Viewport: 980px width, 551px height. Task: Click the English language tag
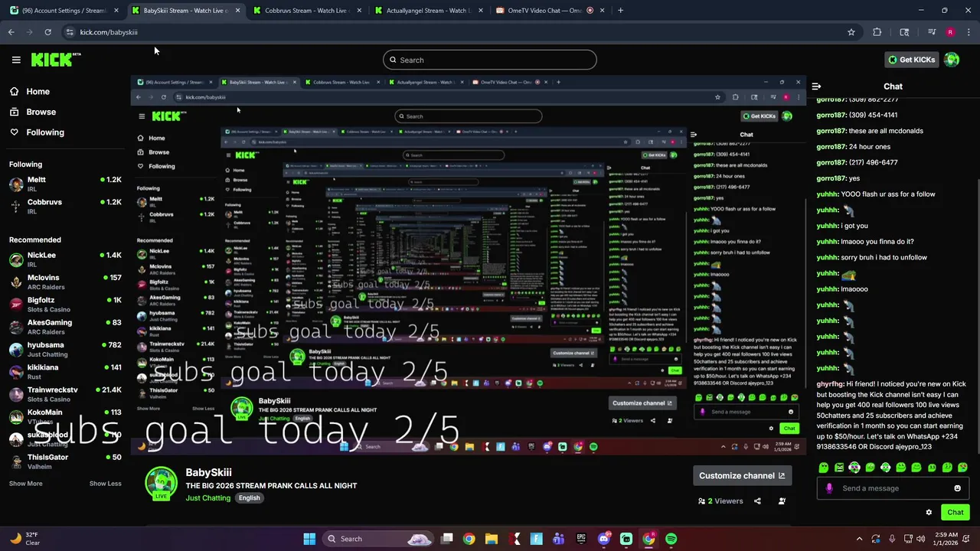(x=249, y=498)
